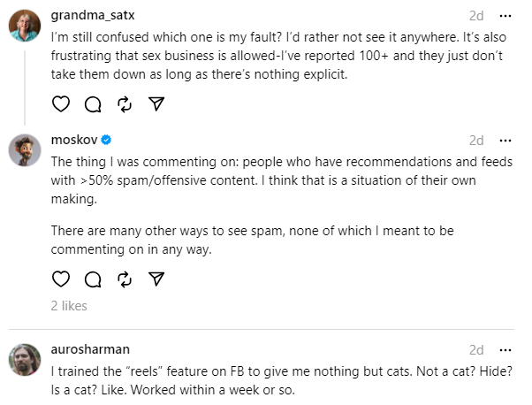Open aurosharman's profile via username
Viewport: 532px width, 405px height.
point(91,350)
